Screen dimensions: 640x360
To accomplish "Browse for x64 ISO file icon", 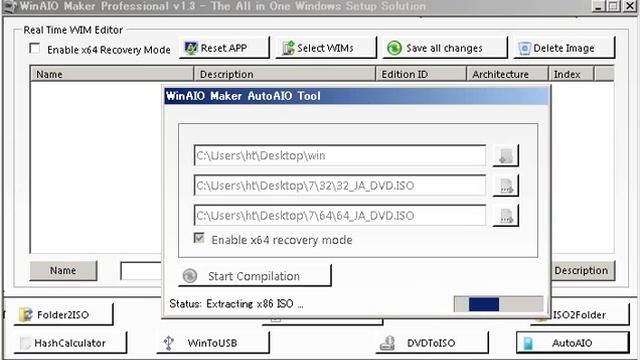I will point(506,215).
